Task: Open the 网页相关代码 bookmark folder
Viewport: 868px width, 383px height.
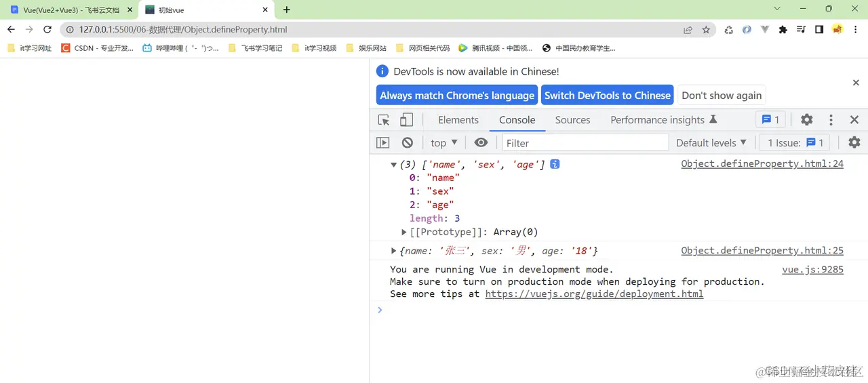Action: click(x=422, y=48)
